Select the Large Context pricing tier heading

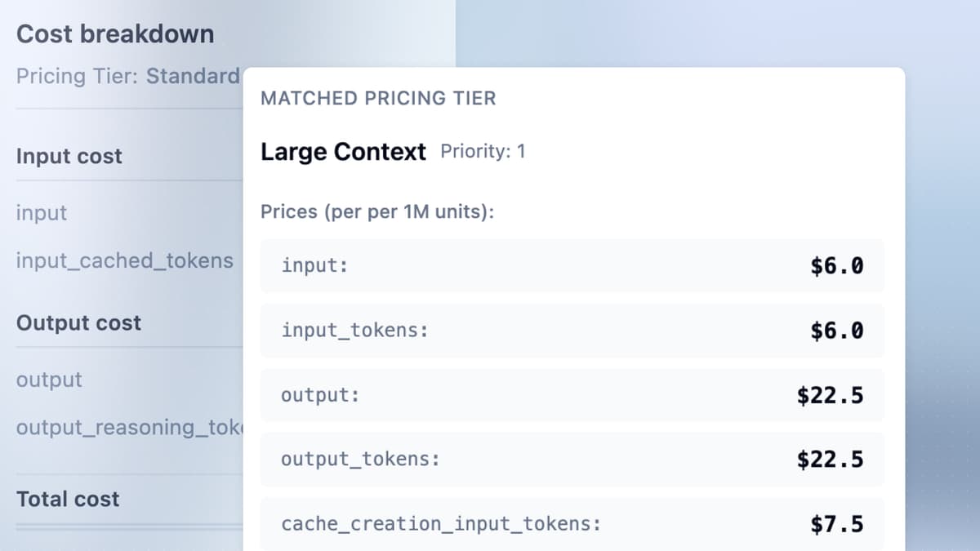[341, 152]
